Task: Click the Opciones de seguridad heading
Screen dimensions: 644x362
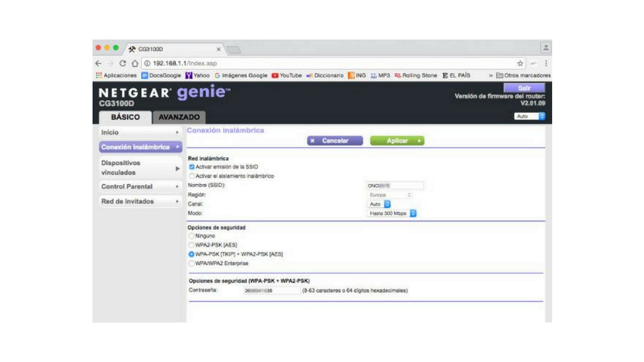Action: click(x=217, y=228)
